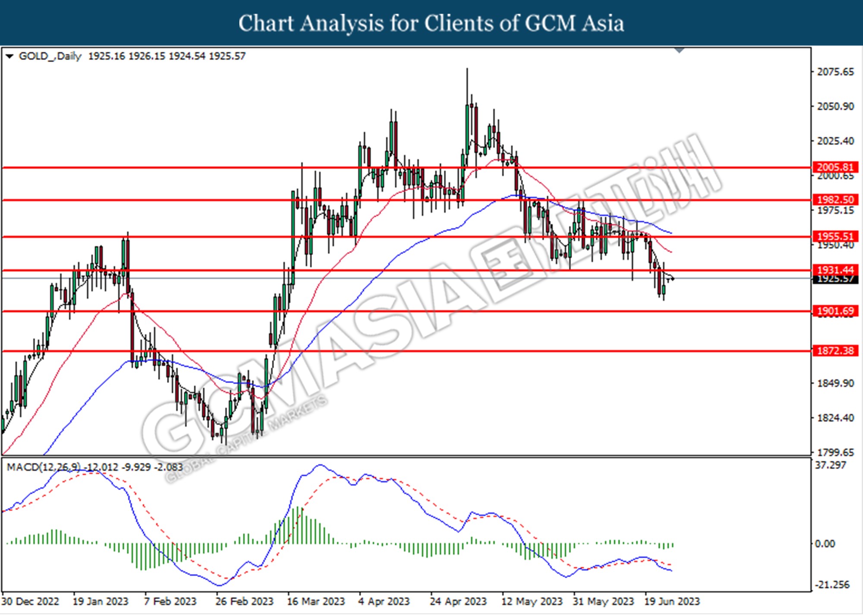Click the GOLD_,Daily symbol title text
The image size is (863, 616).
coord(50,57)
